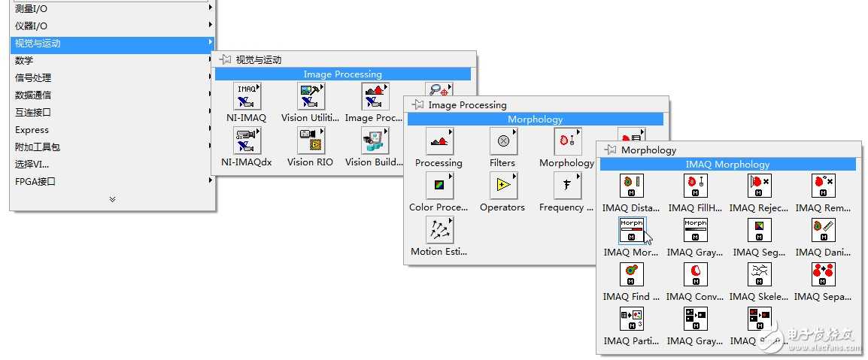868x360 pixels.
Task: Select the IMAQ Particle Filter VI
Action: (632, 319)
